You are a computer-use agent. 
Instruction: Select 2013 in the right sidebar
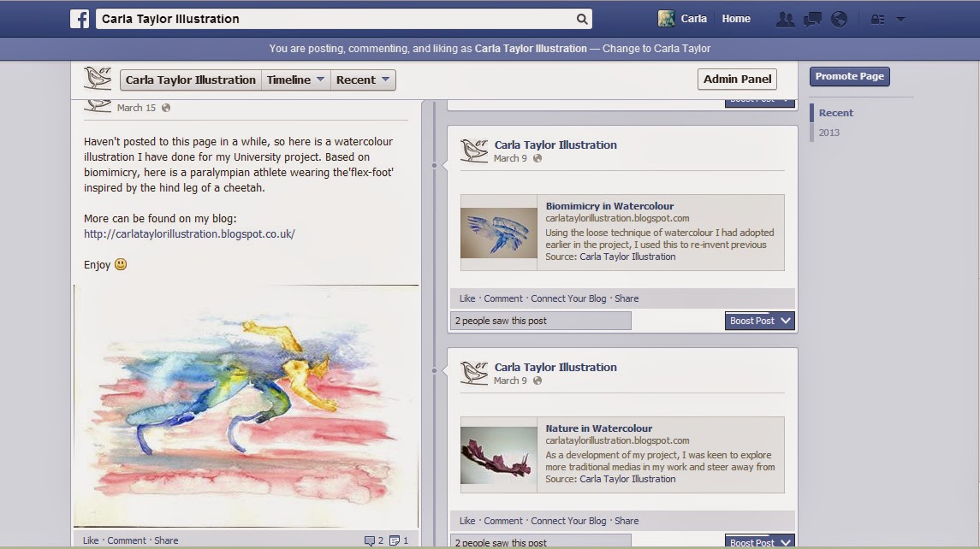[829, 133]
